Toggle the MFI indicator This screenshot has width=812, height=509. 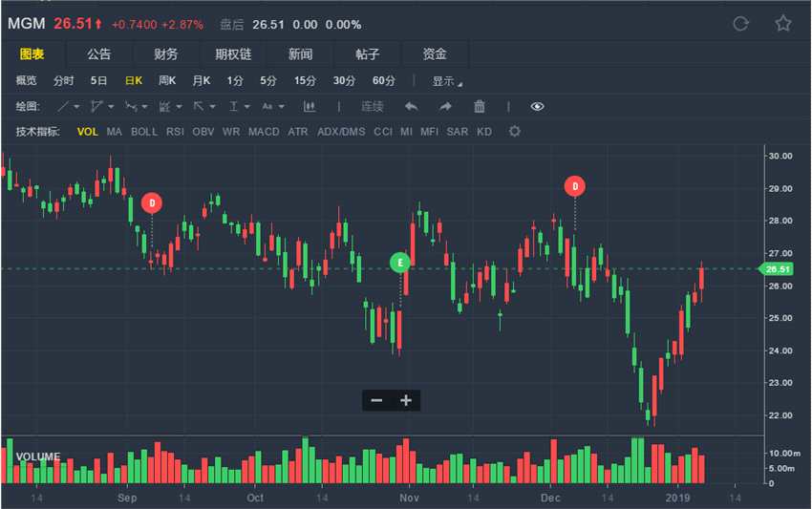pyautogui.click(x=429, y=132)
